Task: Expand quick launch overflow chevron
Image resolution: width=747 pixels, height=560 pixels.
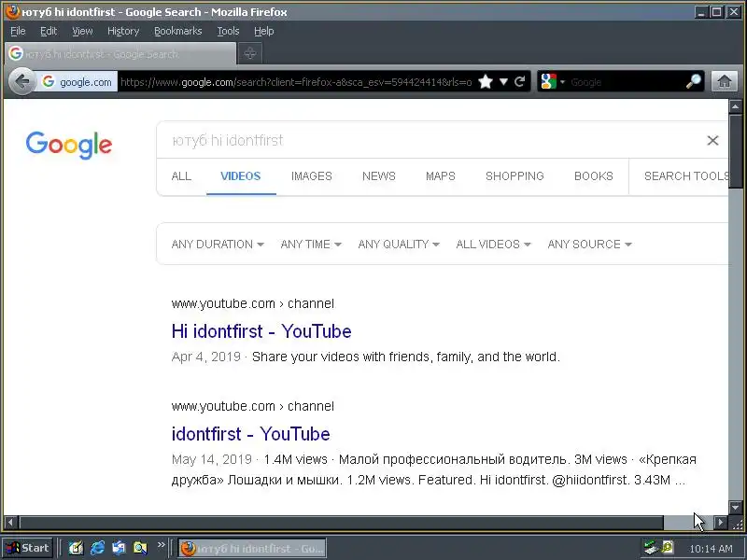Action: [161, 544]
